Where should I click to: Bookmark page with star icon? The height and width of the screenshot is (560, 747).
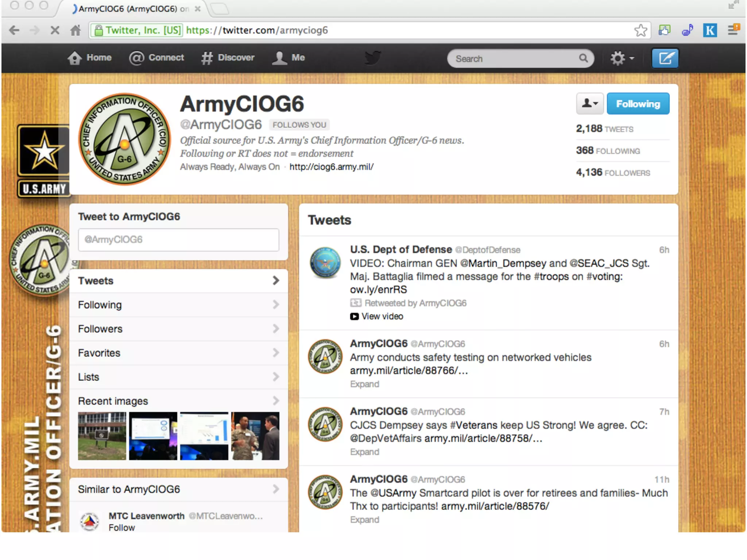tap(640, 30)
